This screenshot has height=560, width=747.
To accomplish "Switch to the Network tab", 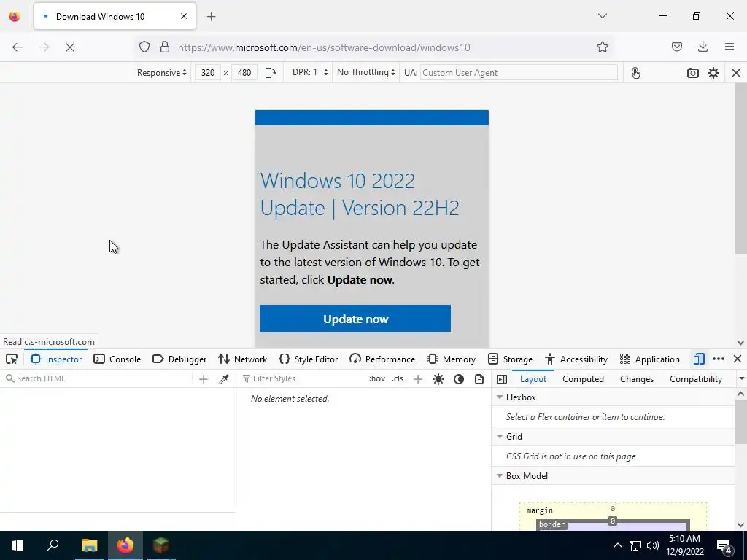I will click(x=242, y=359).
